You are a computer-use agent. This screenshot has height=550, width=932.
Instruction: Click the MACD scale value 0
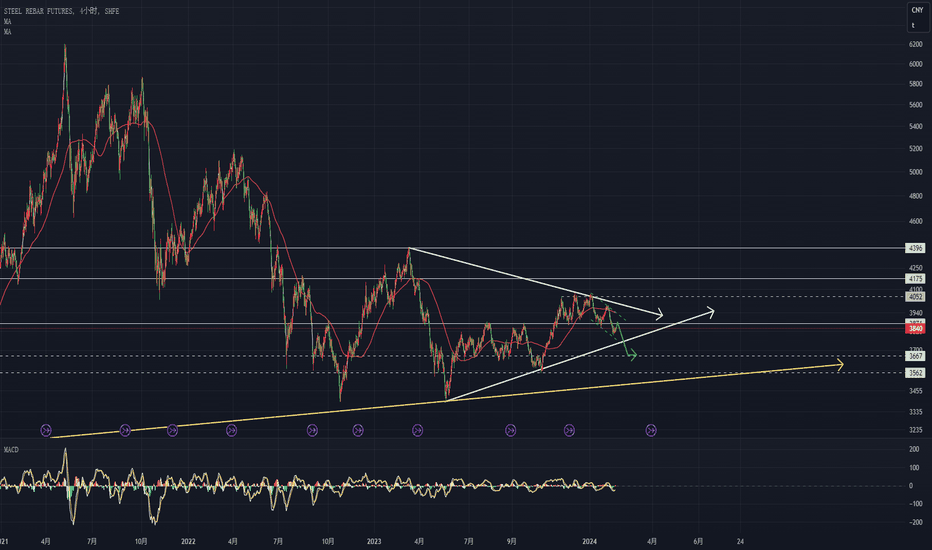click(x=911, y=486)
